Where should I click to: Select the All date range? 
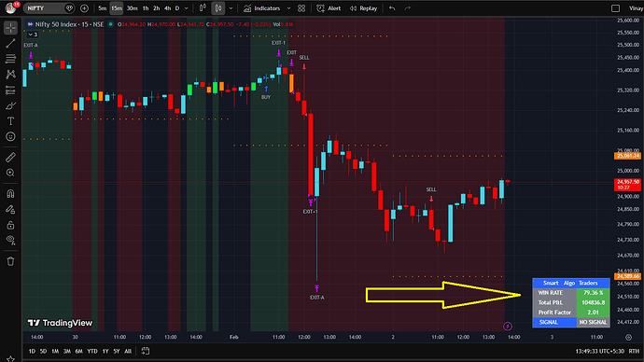click(x=128, y=352)
